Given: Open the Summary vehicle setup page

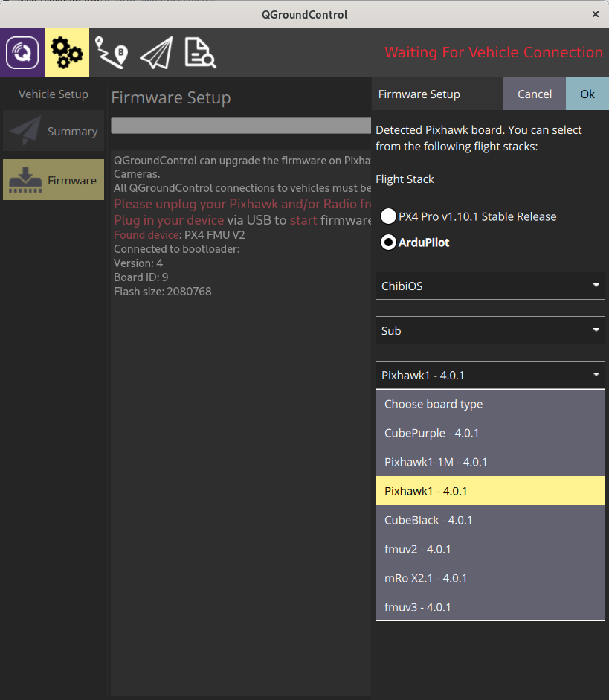Looking at the screenshot, I should (x=54, y=131).
